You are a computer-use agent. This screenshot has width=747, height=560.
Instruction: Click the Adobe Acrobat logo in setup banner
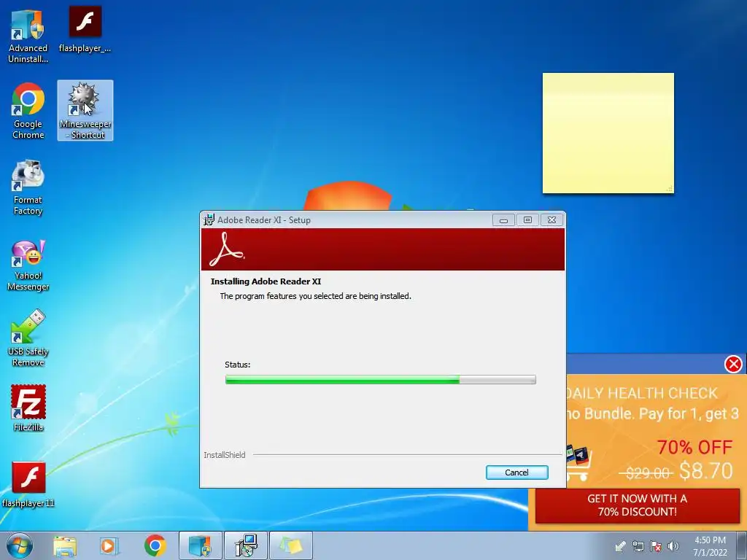coord(227,249)
